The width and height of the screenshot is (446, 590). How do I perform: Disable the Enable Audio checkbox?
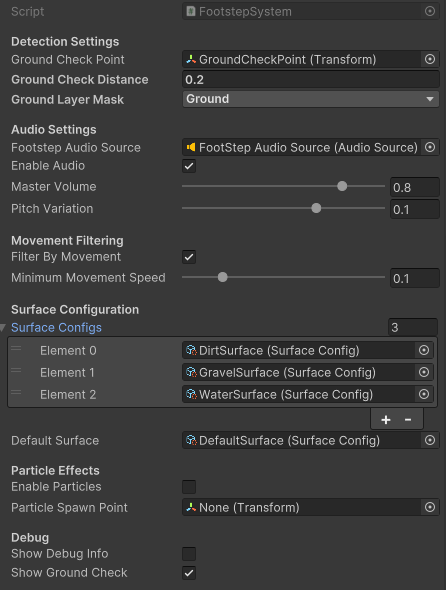pos(189,166)
